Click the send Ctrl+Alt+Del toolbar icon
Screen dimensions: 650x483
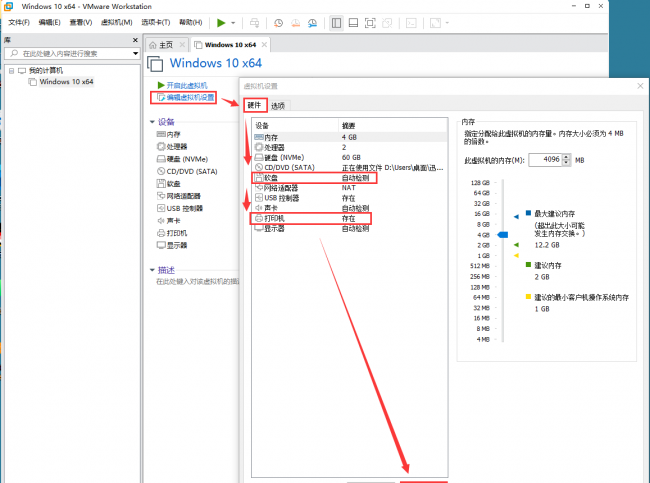[255, 23]
